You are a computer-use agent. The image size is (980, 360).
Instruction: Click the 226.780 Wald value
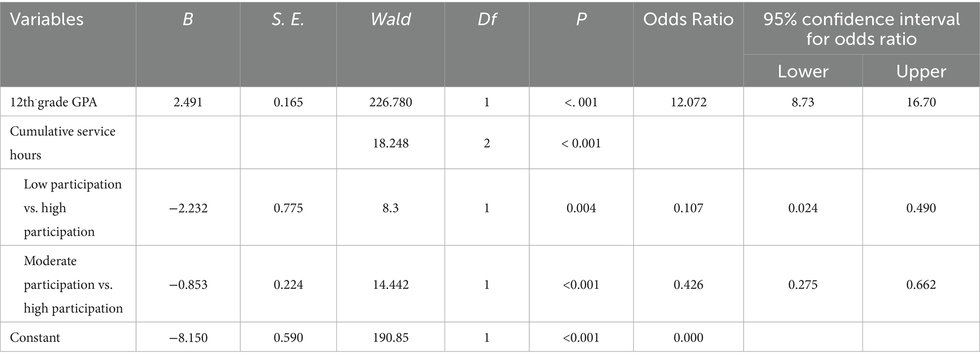[x=390, y=102]
